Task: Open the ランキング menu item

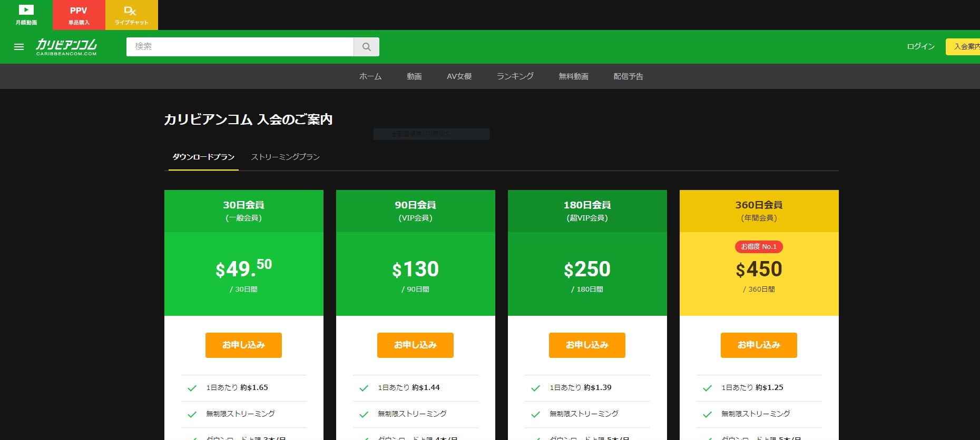Action: [x=515, y=76]
